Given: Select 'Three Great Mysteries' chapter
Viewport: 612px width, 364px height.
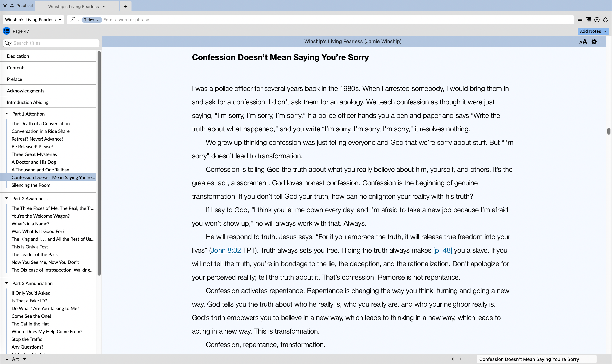Looking at the screenshot, I should tap(34, 154).
